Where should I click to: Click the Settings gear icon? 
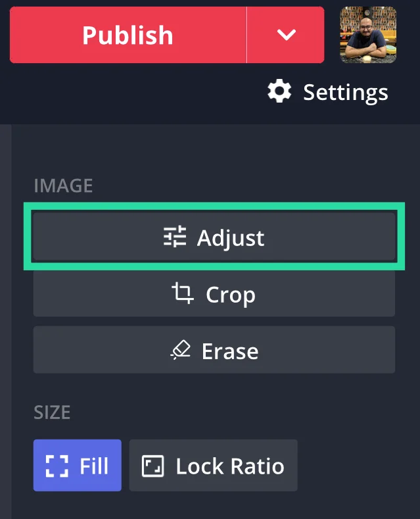279,91
